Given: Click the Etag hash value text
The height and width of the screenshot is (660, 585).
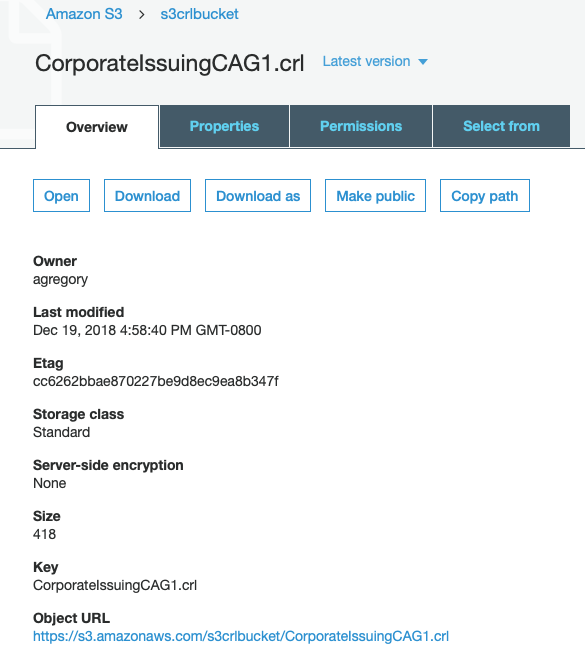Looking at the screenshot, I should click(x=156, y=381).
